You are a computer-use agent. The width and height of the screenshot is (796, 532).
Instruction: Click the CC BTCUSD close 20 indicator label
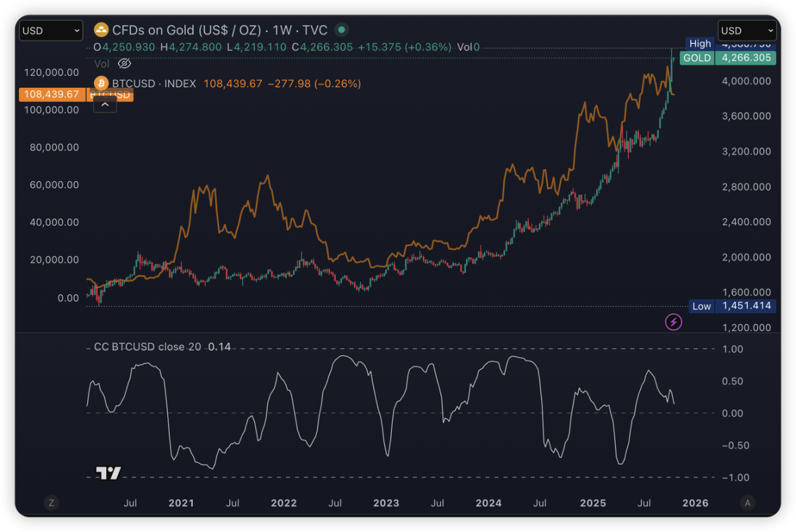pyautogui.click(x=149, y=347)
